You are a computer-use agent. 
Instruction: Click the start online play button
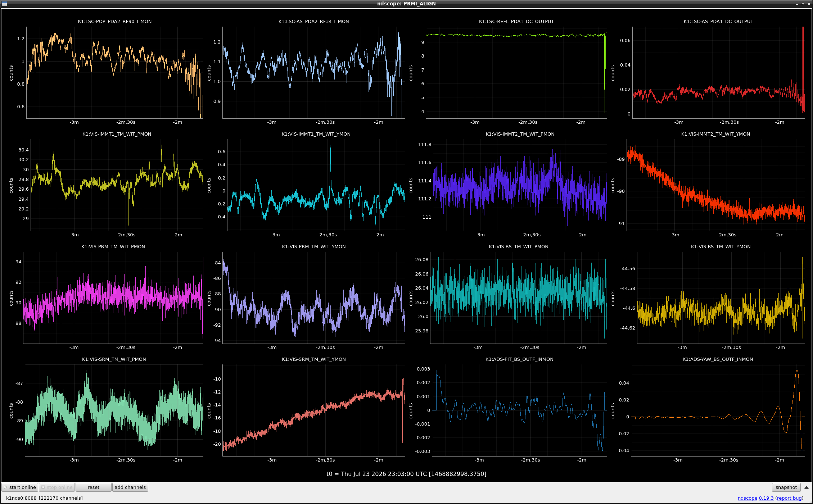click(20, 487)
